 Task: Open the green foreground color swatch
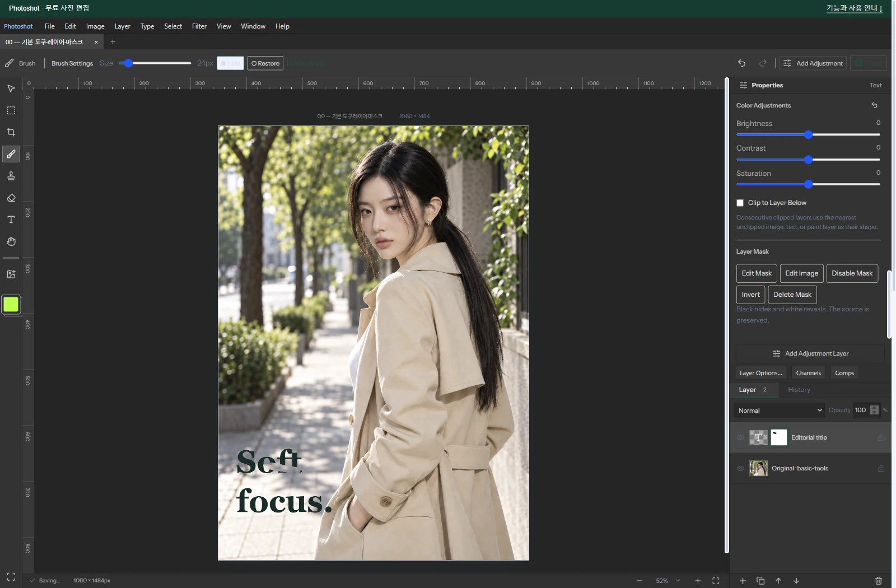(11, 304)
